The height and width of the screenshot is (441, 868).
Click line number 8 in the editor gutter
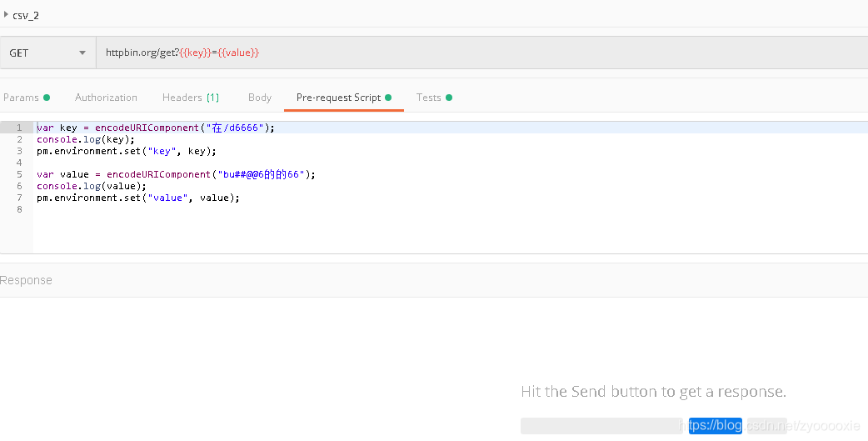(19, 209)
